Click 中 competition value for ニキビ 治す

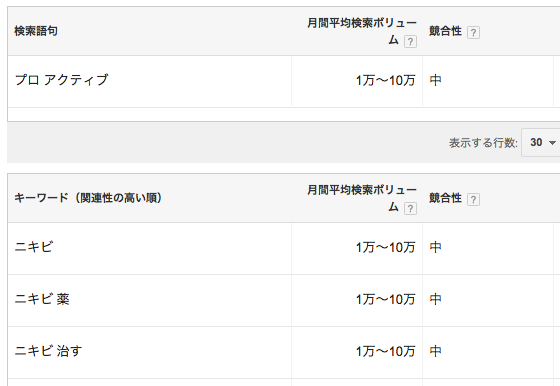[x=435, y=351]
